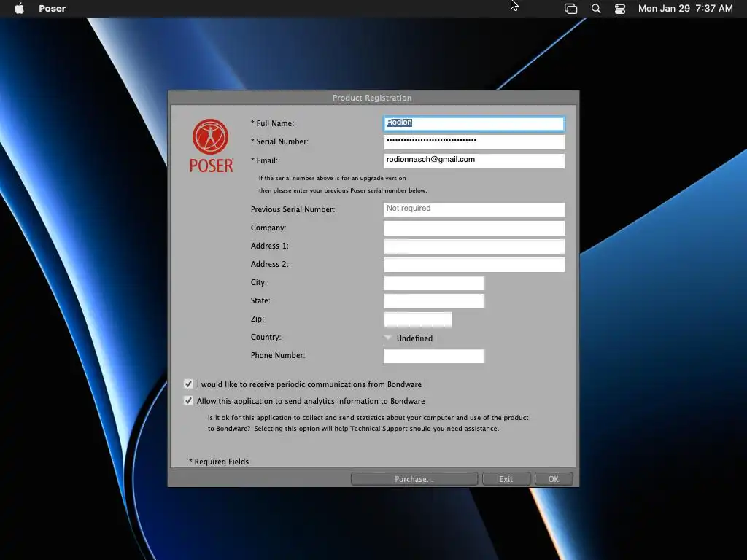Screen dimensions: 747x560
Task: Open the Poser application menu
Action: [x=52, y=9]
